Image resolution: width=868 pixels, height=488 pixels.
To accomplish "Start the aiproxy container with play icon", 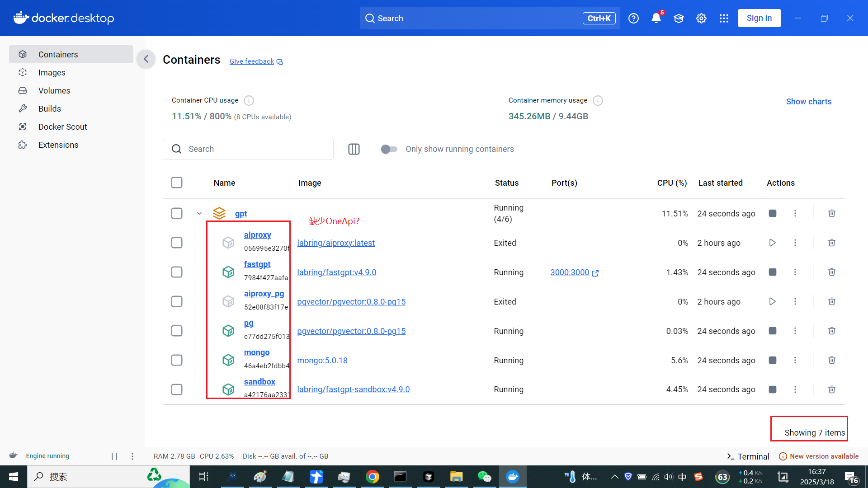I will (x=772, y=243).
